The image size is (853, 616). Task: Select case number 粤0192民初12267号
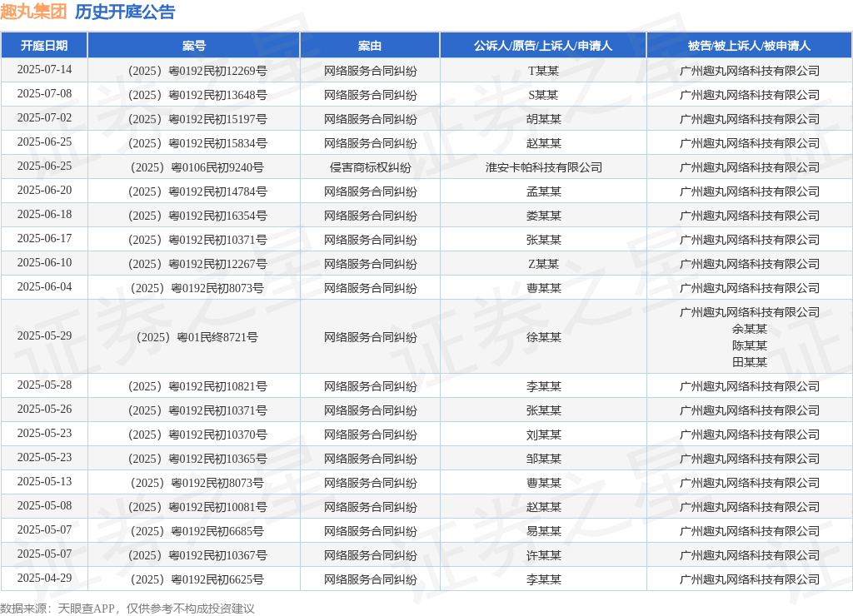pyautogui.click(x=197, y=264)
